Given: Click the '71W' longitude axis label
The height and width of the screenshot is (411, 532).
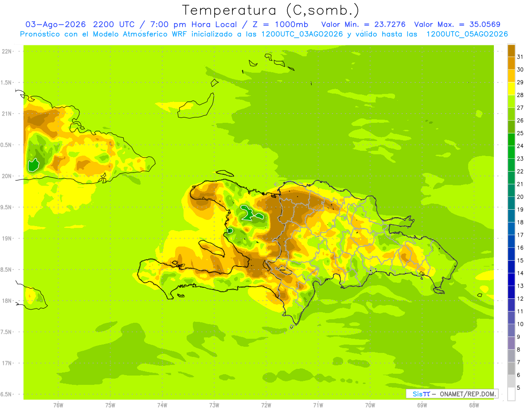Looking at the screenshot, I should [x=318, y=405].
